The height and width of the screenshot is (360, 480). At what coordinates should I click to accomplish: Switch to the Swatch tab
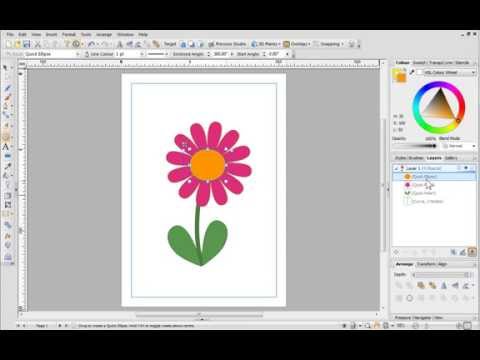click(419, 63)
